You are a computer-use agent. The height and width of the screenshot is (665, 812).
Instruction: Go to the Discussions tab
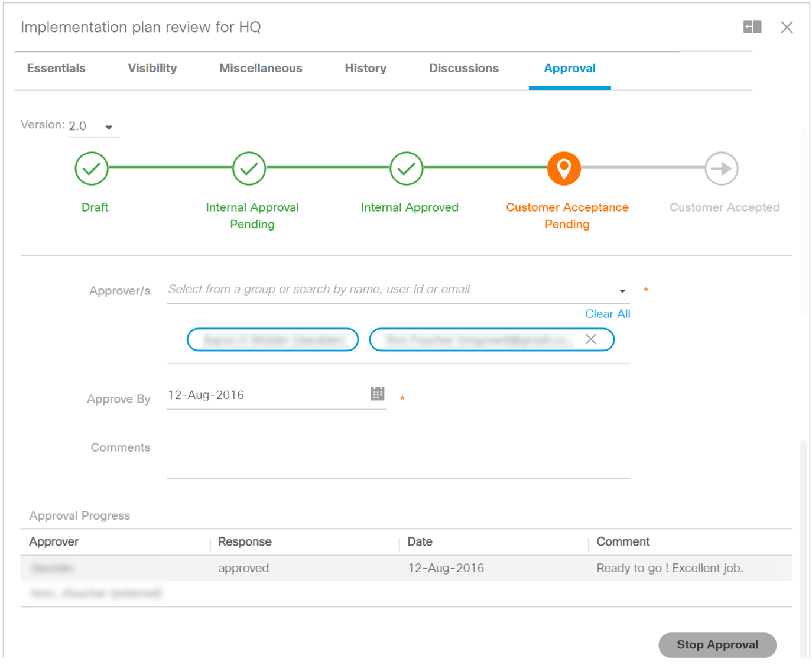pyautogui.click(x=464, y=68)
